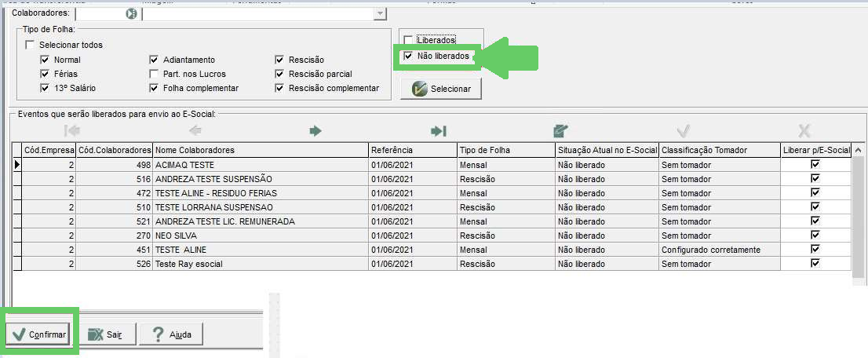The width and height of the screenshot is (868, 358).
Task: Click the Referência column header
Action: pyautogui.click(x=413, y=150)
